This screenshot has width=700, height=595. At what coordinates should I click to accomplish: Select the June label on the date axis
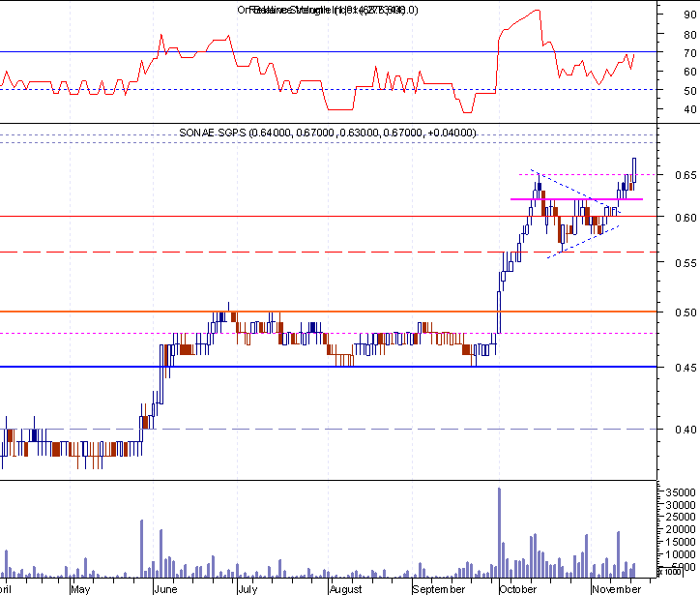point(165,589)
